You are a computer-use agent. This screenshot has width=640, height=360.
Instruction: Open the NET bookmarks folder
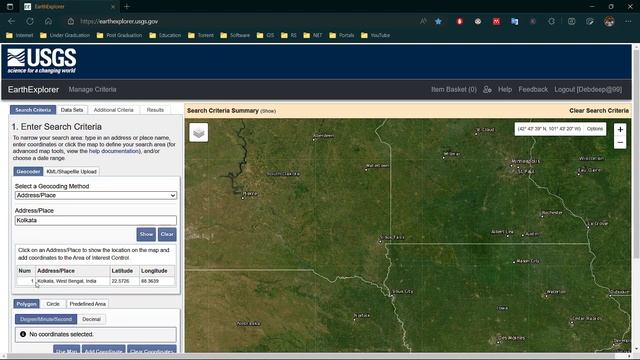coord(313,36)
